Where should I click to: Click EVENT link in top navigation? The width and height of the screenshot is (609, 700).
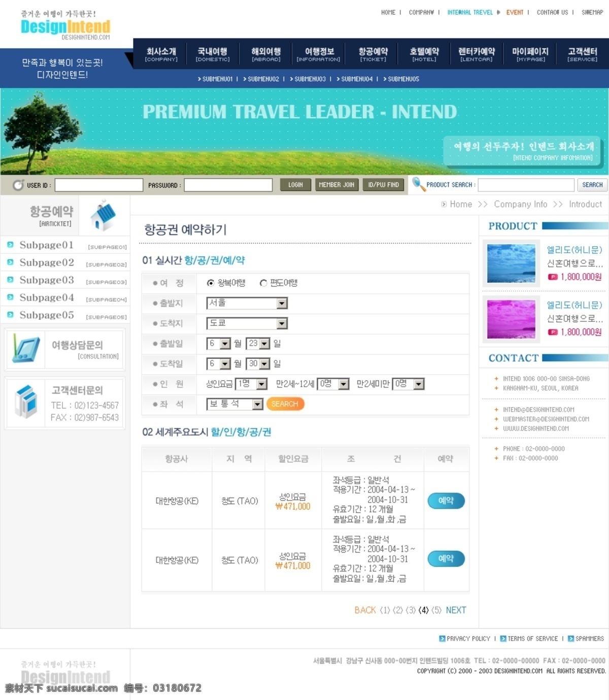point(515,12)
